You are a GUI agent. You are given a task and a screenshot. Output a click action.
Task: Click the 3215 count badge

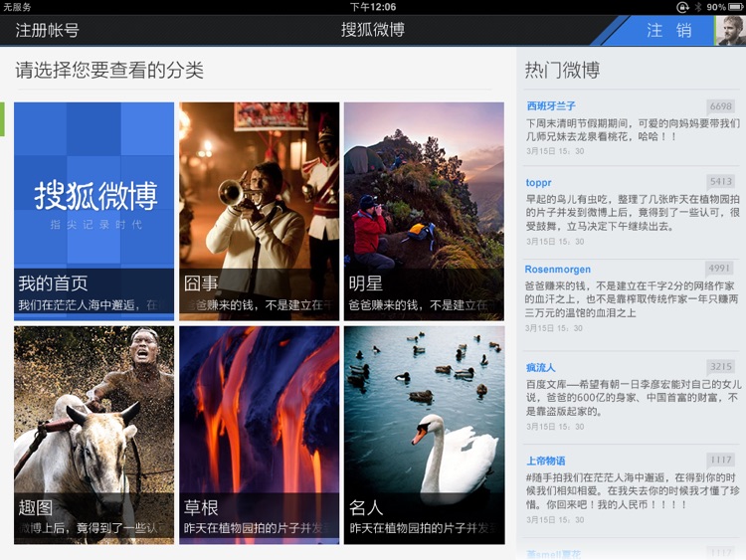(720, 366)
